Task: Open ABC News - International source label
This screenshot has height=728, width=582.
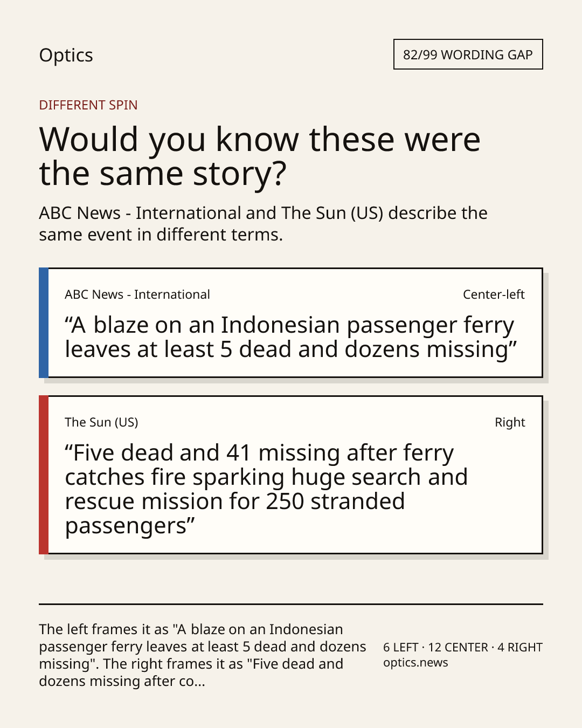Action: click(x=137, y=294)
